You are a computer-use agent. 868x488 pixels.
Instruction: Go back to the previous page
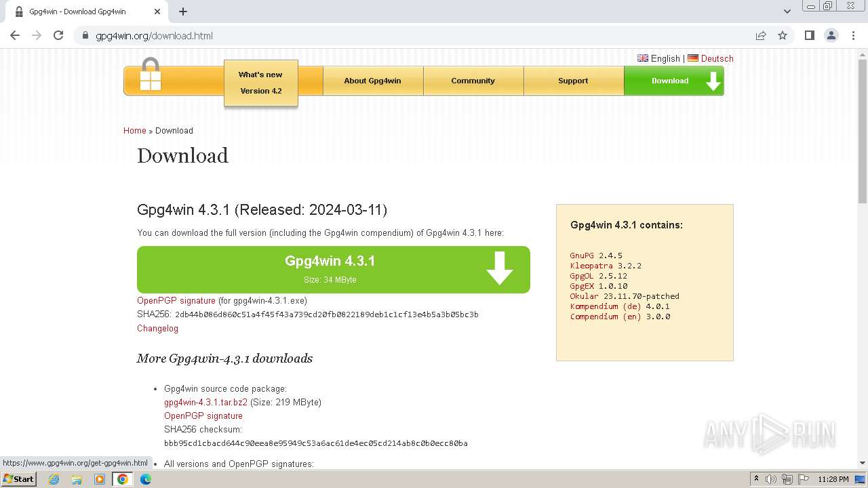click(15, 35)
